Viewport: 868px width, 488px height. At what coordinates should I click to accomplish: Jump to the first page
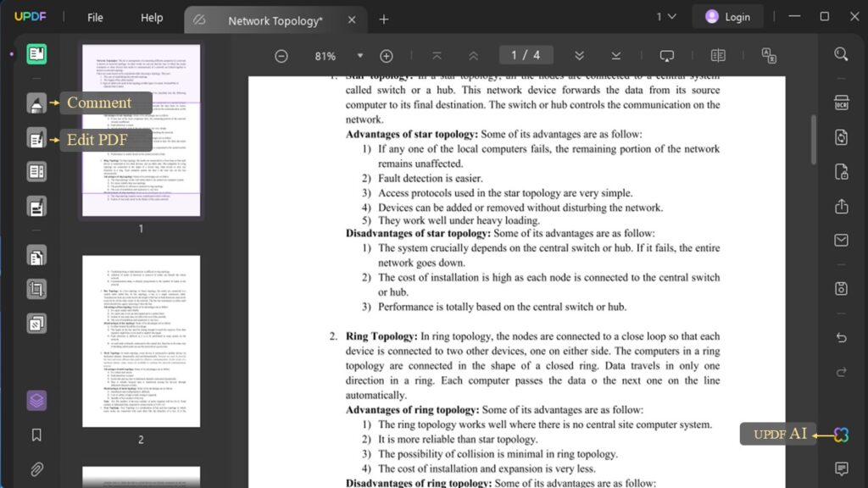tap(437, 56)
